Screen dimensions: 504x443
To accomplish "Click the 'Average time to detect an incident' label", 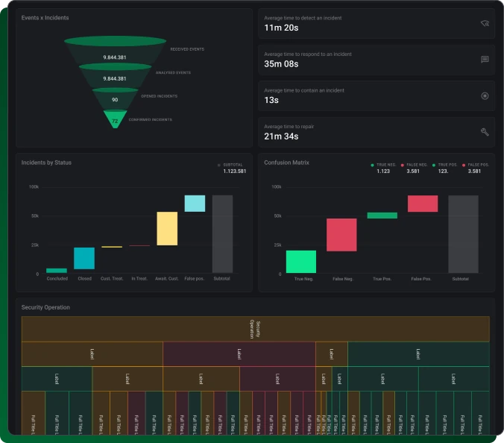I will coord(303,18).
